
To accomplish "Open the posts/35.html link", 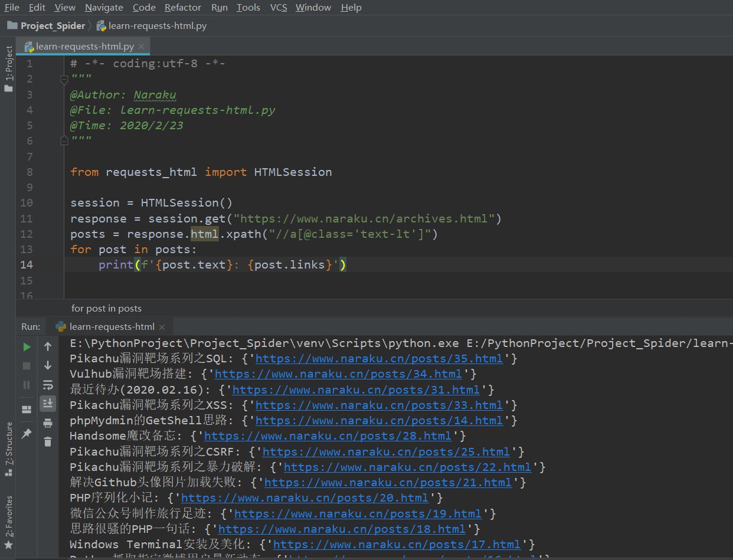I will click(379, 359).
